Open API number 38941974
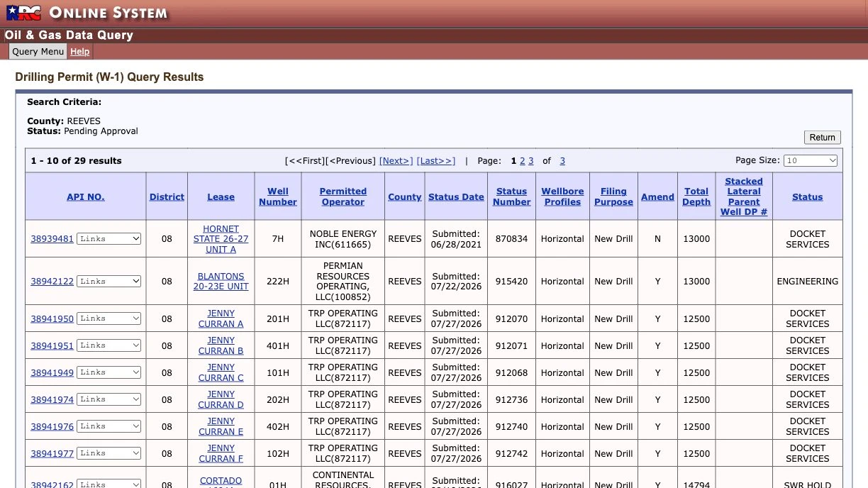The image size is (868, 488). click(52, 400)
